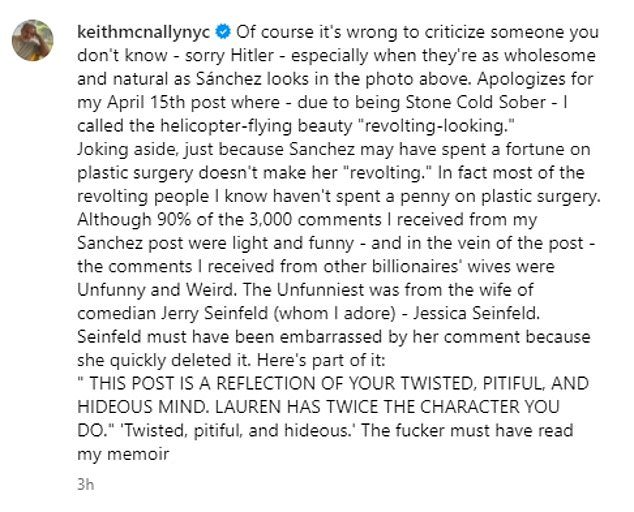
Task: Click the capitalized "HIDEOUS MIND." text
Action: click(x=144, y=407)
